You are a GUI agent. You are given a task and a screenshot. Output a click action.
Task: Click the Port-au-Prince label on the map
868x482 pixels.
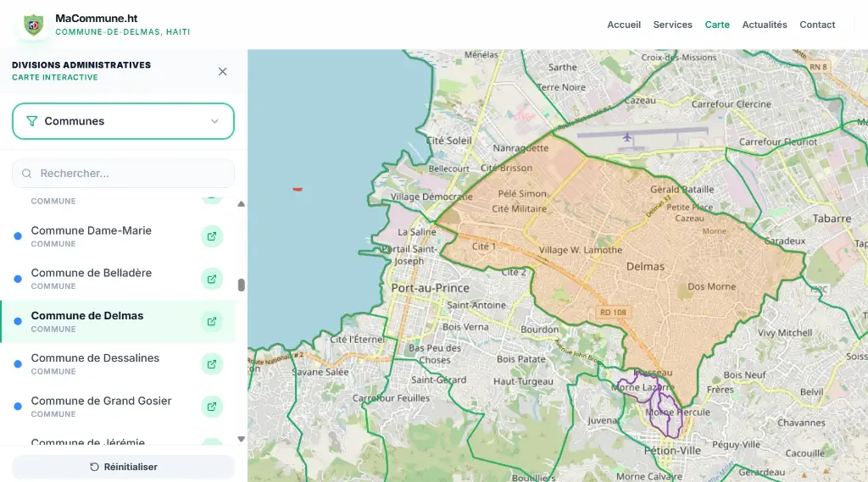(430, 288)
